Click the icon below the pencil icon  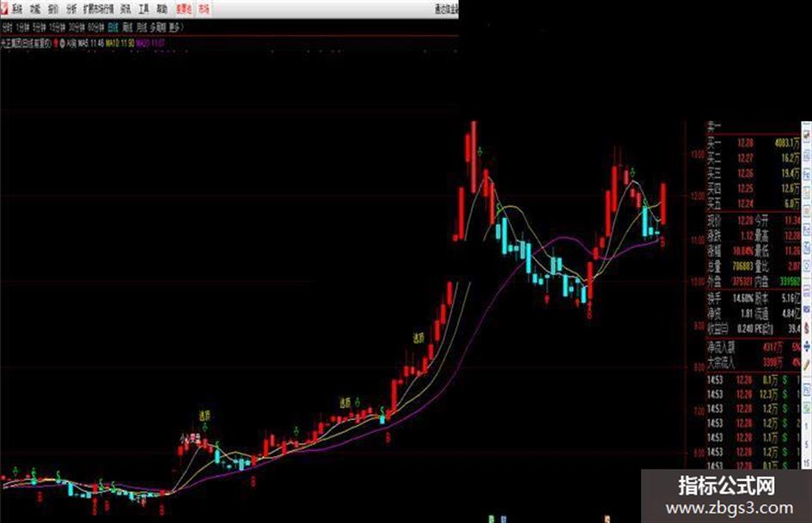(x=807, y=391)
